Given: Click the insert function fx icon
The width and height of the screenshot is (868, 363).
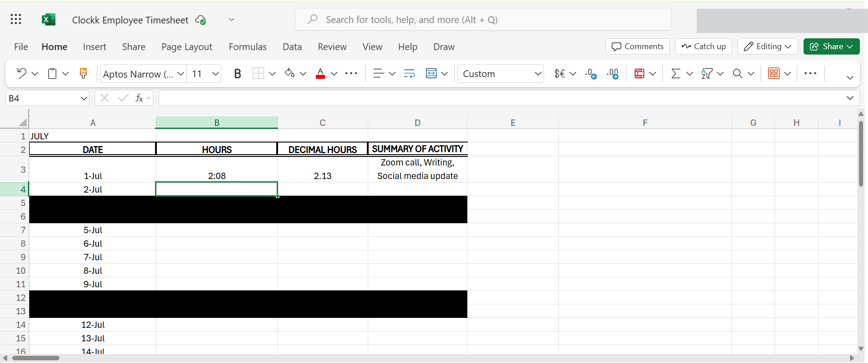Looking at the screenshot, I should [139, 98].
